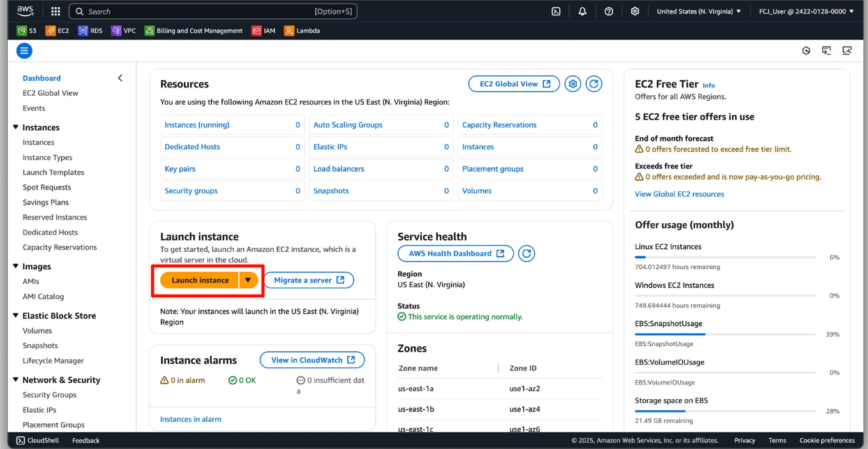Open the View Global EC2 resources link
This screenshot has width=868, height=449.
tap(679, 194)
